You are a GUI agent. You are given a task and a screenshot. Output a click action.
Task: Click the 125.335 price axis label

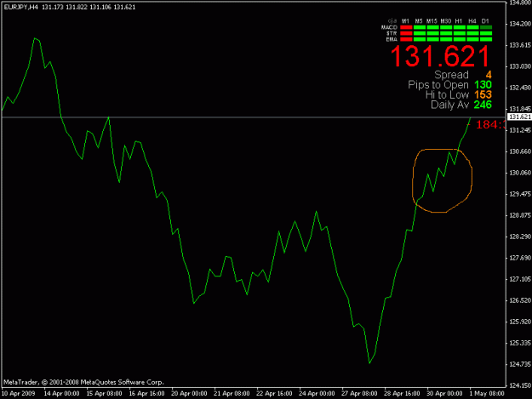(520, 344)
